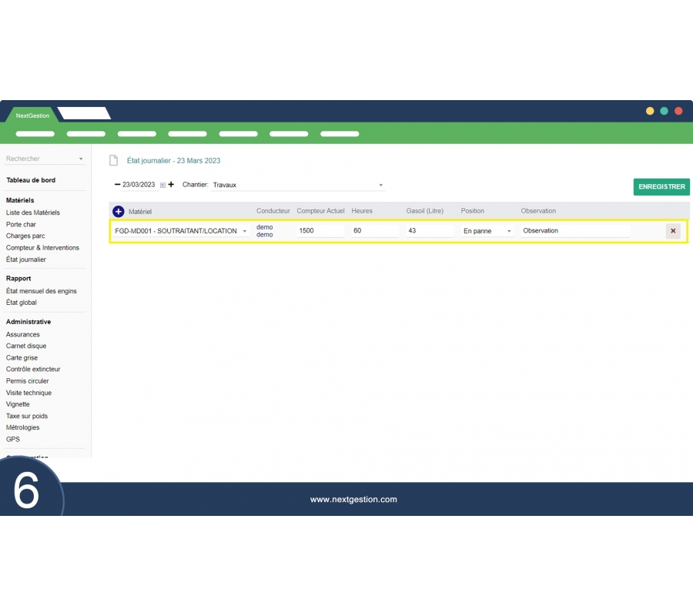Image resolution: width=693 pixels, height=616 pixels.
Task: Open Liste des Matériels in sidebar
Action: point(33,213)
